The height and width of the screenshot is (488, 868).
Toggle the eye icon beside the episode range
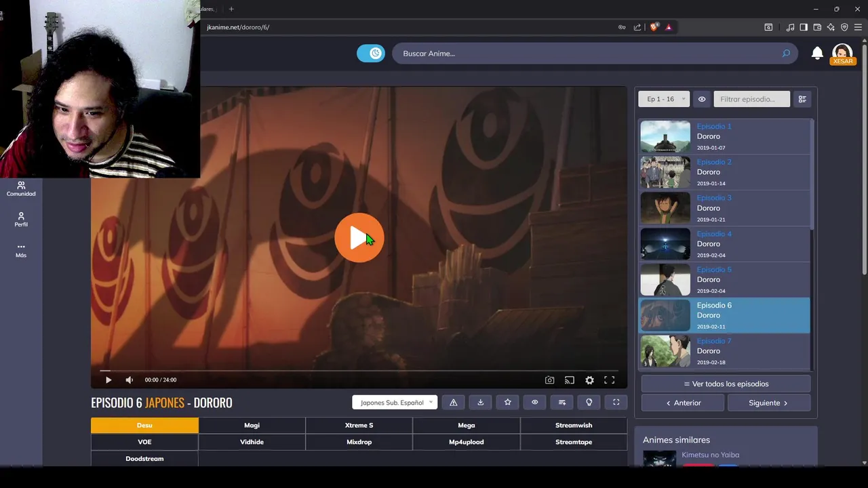pyautogui.click(x=702, y=99)
